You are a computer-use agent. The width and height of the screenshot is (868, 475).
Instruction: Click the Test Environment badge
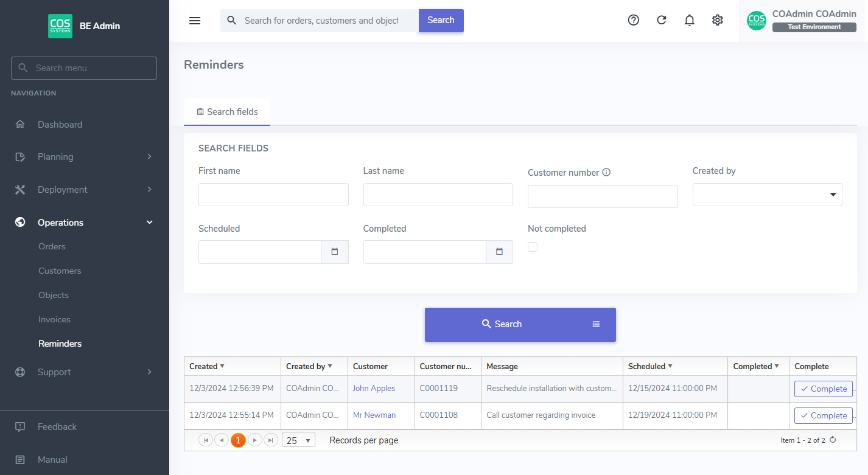click(814, 27)
